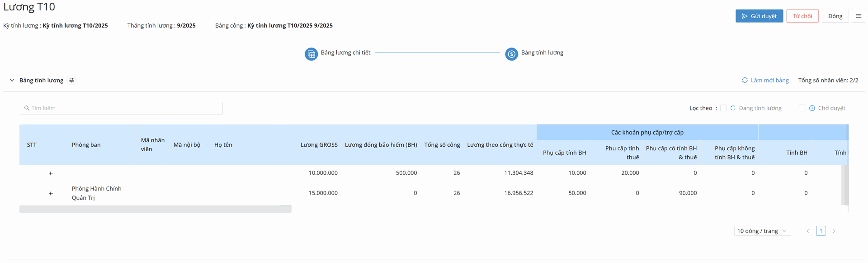The width and height of the screenshot is (868, 263).
Task: Tick the Chờ duyệt filter checkbox
Action: click(x=802, y=108)
